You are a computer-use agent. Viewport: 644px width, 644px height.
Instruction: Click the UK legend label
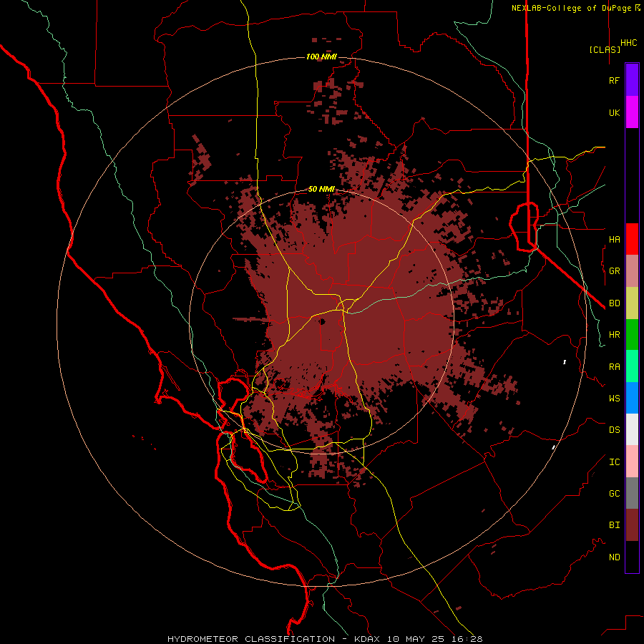614,112
